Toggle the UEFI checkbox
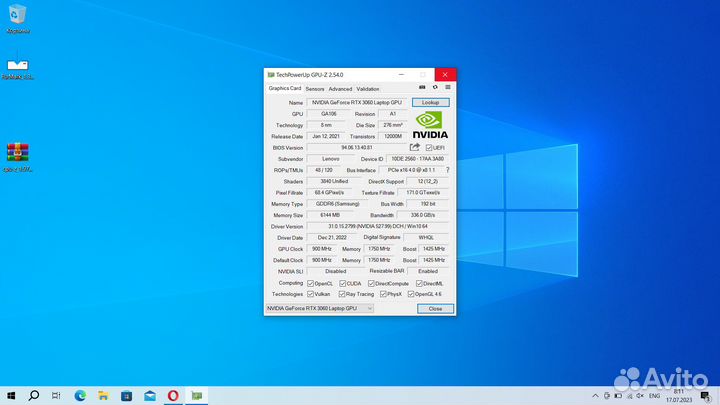 tap(429, 147)
